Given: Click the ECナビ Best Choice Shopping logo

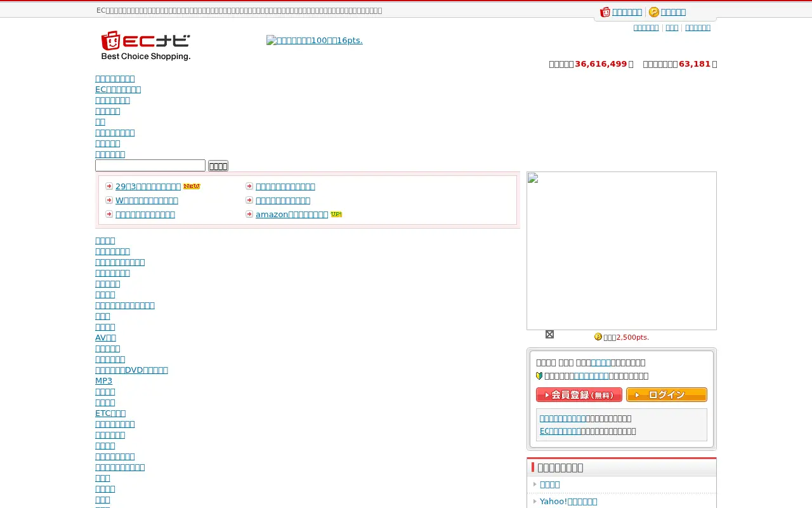Looking at the screenshot, I should tap(146, 46).
